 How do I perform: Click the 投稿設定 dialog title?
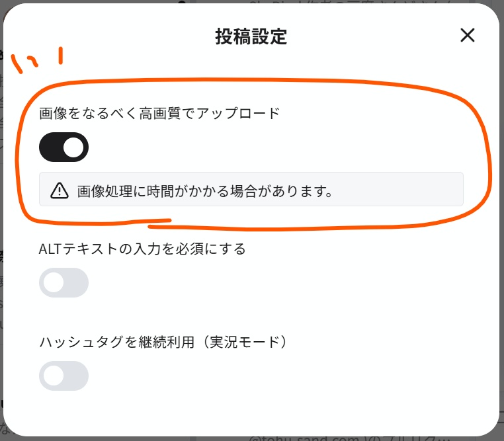[x=251, y=36]
